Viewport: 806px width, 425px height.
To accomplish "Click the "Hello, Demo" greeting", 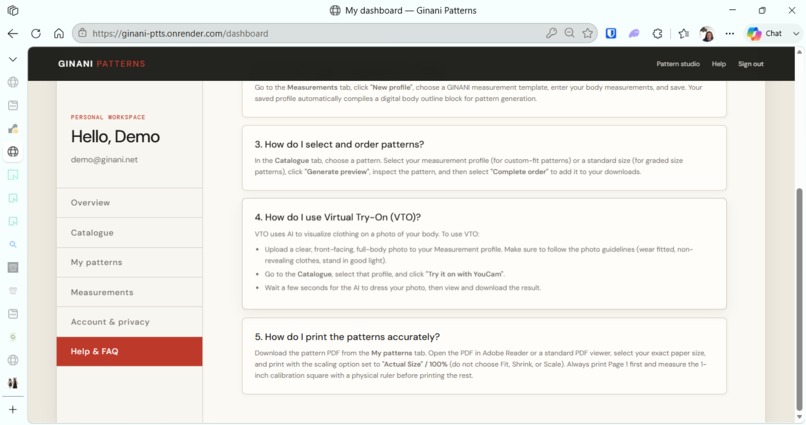I will click(115, 137).
